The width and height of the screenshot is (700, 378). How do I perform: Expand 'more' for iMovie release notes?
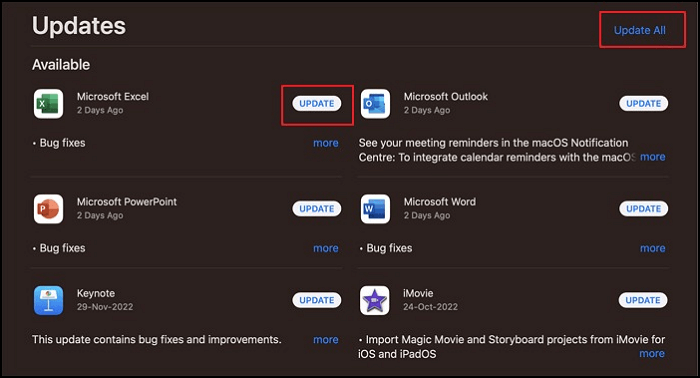[x=652, y=354]
